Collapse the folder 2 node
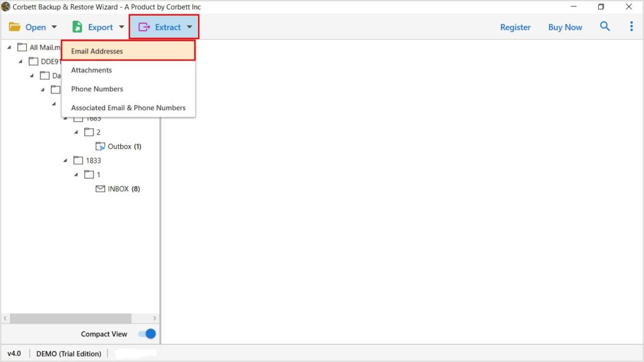This screenshot has width=644, height=362. pos(76,132)
